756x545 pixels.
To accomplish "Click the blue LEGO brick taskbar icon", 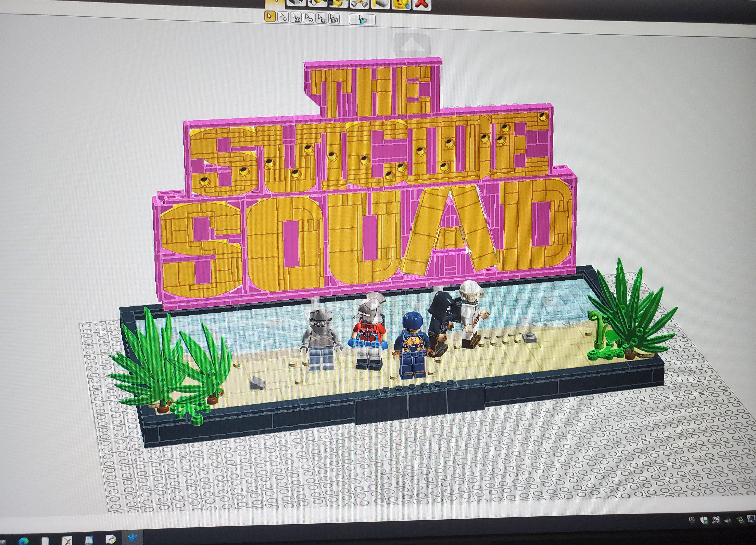I will (133, 538).
